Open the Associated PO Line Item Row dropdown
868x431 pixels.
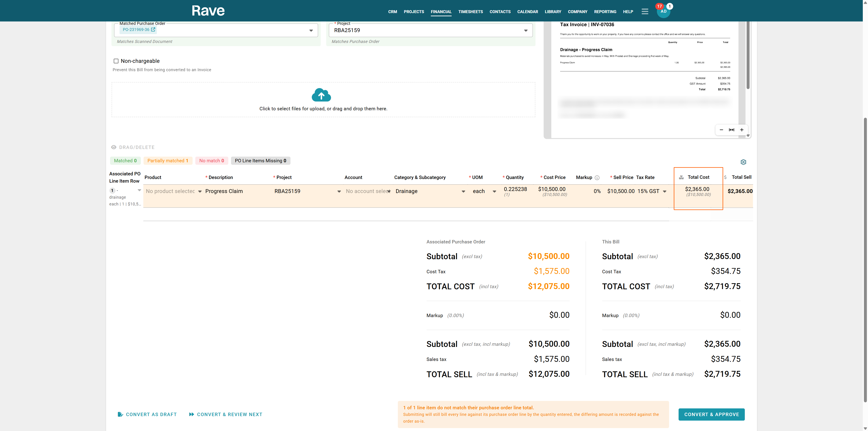tap(139, 190)
